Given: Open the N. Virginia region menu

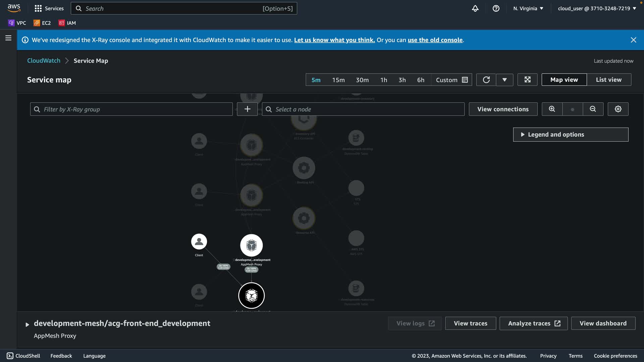Looking at the screenshot, I should point(528,8).
